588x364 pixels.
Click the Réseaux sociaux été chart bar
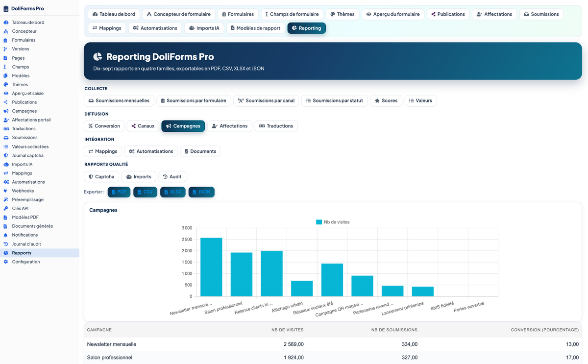(332, 280)
